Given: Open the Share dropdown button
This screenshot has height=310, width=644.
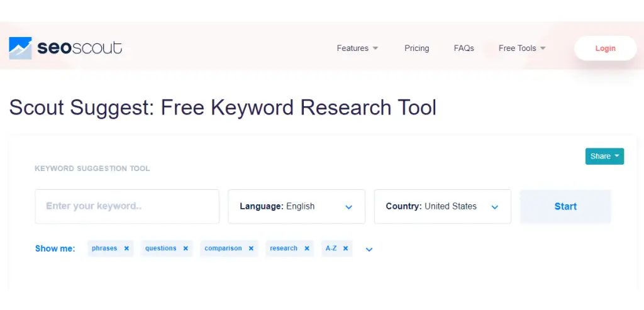Looking at the screenshot, I should coord(604,157).
